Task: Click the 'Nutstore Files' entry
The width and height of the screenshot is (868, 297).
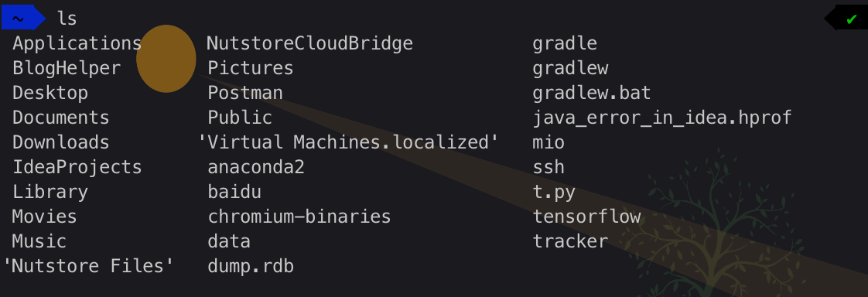Action: (88, 266)
